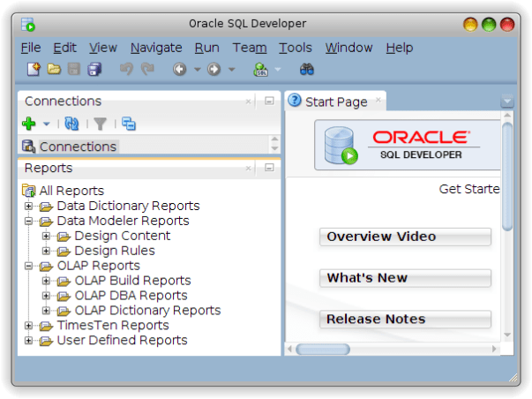The height and width of the screenshot is (399, 532).
Task: Click the Connections filter funnel icon
Action: point(101,124)
